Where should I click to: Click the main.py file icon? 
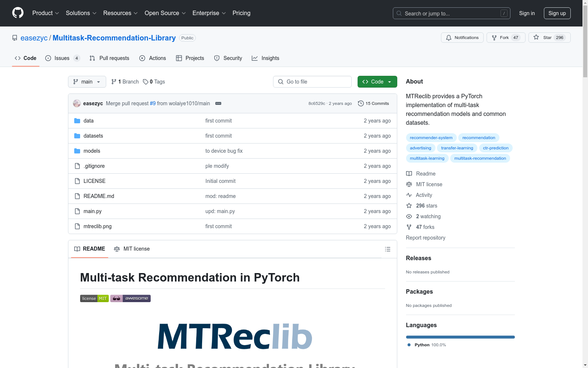click(77, 211)
